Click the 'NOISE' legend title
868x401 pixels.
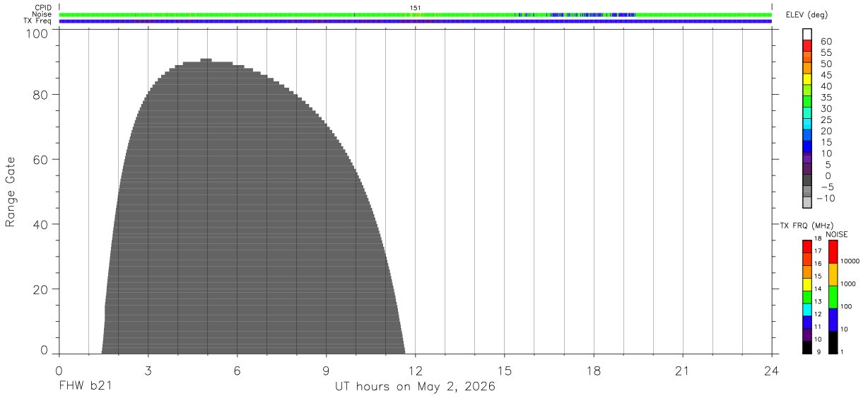click(836, 234)
